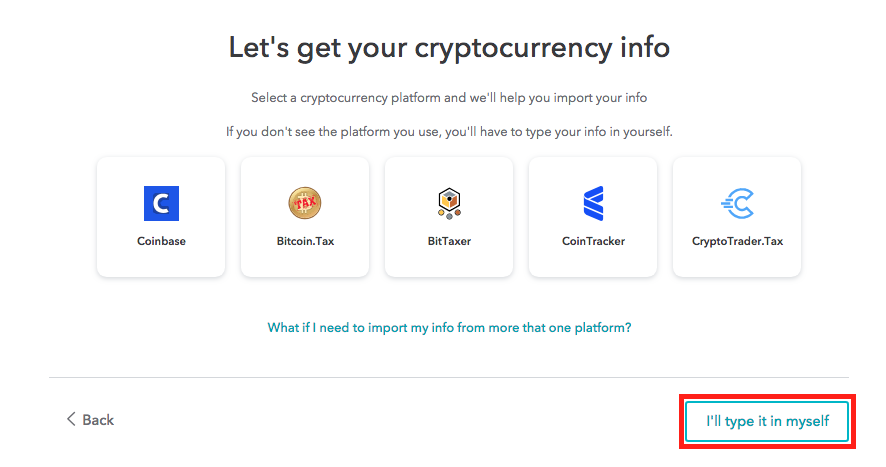Click the Coinbase text label

coord(161,241)
